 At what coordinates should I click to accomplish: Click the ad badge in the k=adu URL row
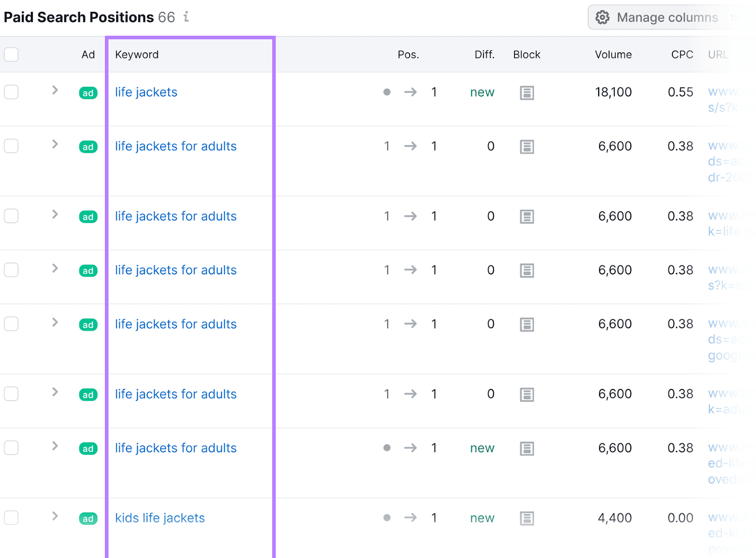(88, 395)
